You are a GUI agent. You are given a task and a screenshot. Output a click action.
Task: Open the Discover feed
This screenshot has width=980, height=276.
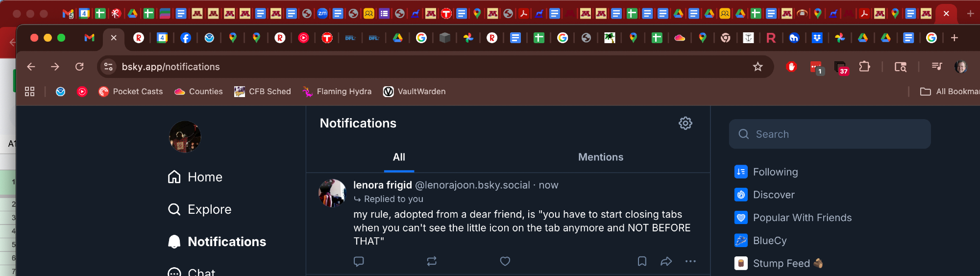click(773, 195)
